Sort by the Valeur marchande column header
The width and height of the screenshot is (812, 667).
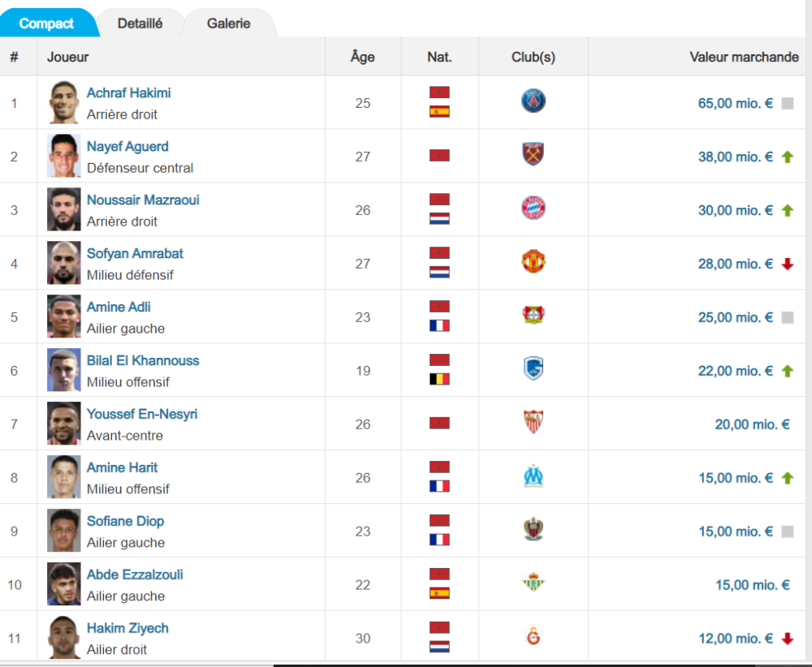pyautogui.click(x=744, y=57)
